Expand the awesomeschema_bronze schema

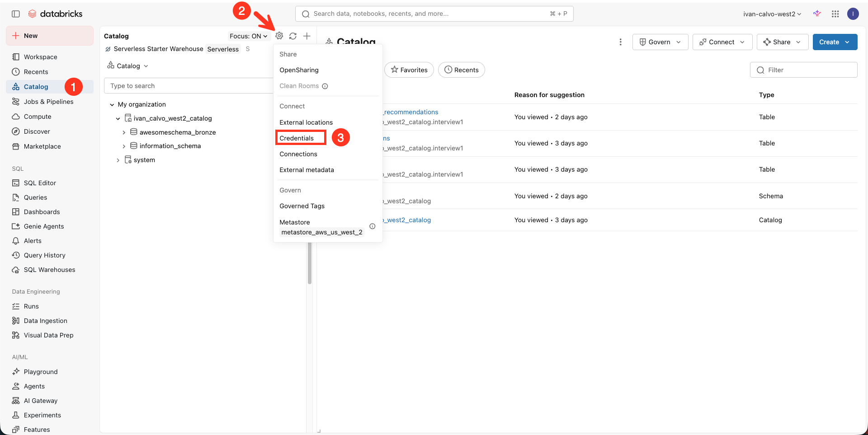pyautogui.click(x=124, y=132)
